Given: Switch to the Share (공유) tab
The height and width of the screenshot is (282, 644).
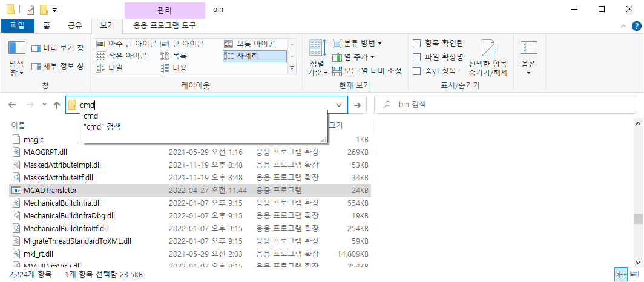Looking at the screenshot, I should click(75, 25).
